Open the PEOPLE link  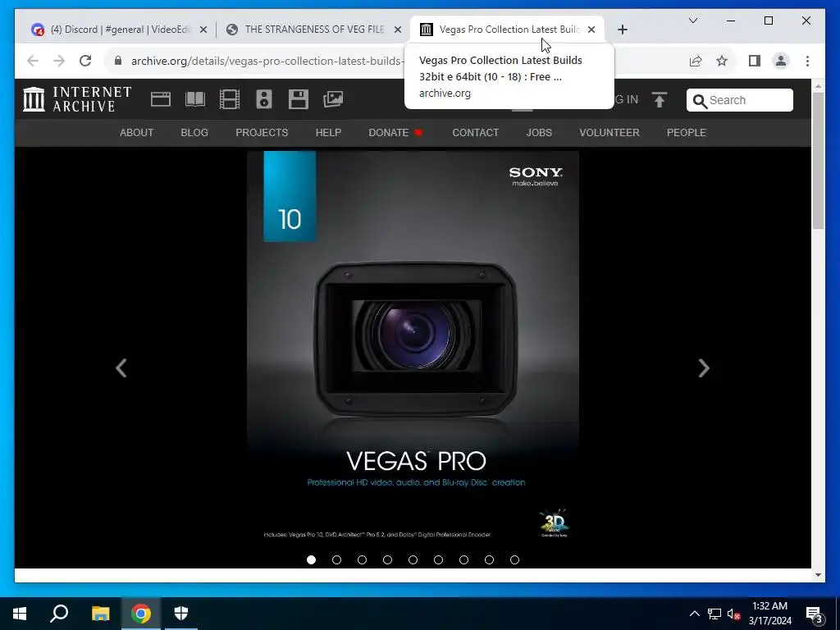tap(687, 132)
